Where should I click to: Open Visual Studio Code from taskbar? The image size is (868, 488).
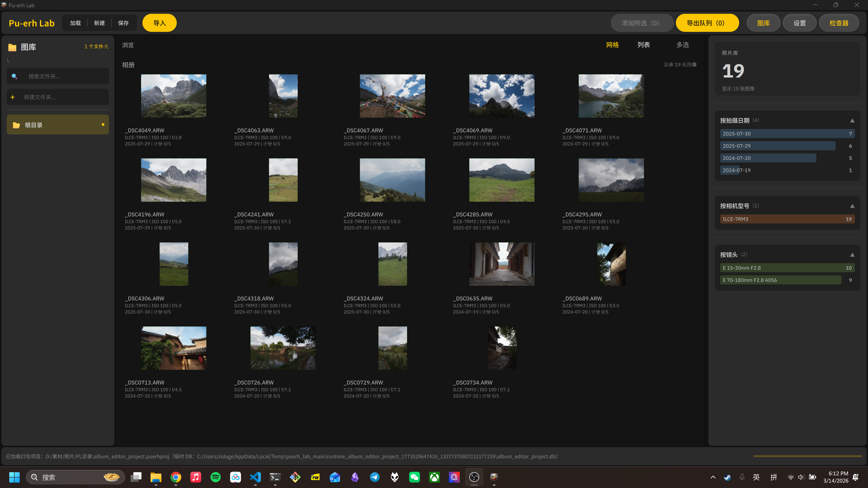255,477
